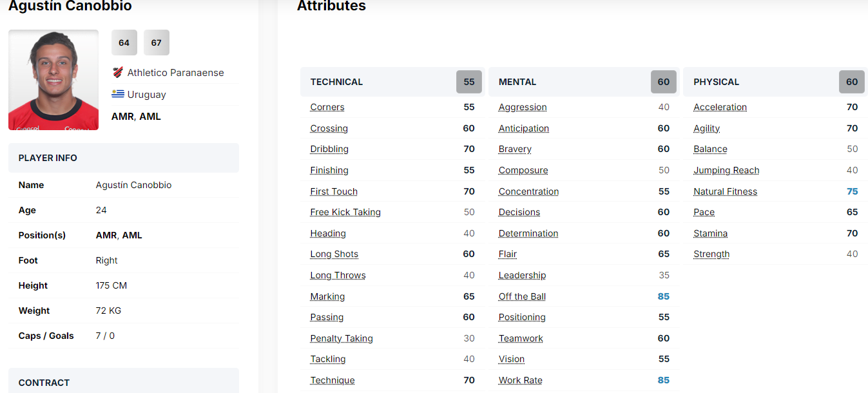Click the Physical score badge showing 60
Viewport: 868px width, 393px height.
[x=851, y=82]
